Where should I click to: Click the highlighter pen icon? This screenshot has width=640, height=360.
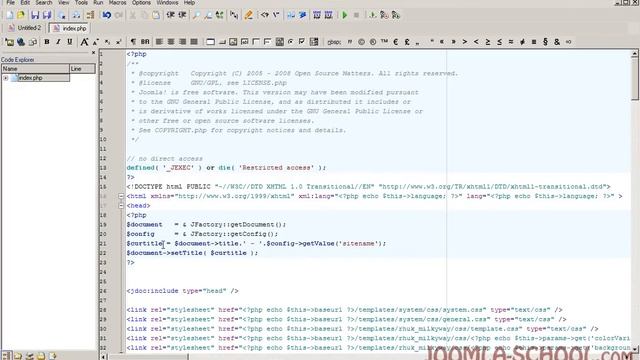click(x=249, y=16)
